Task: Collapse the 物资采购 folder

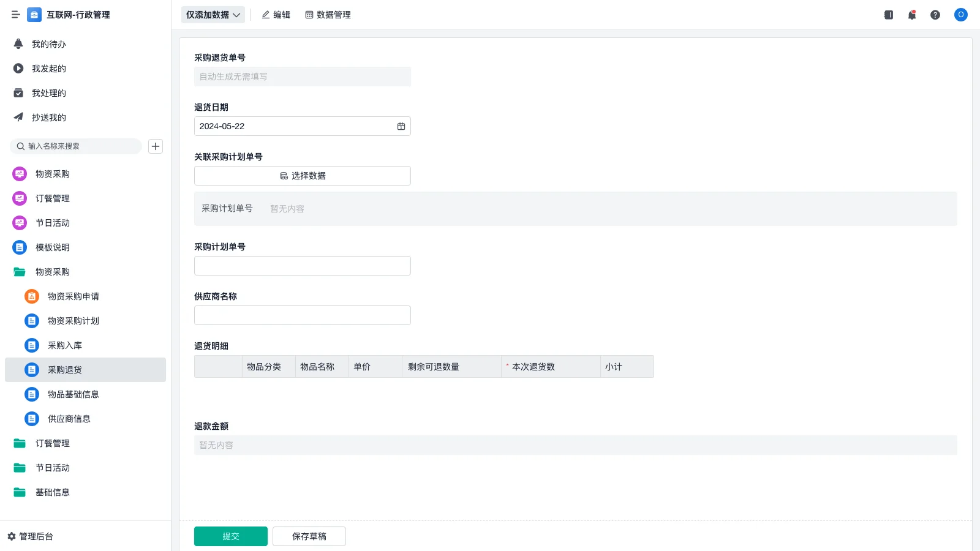Action: tap(20, 272)
